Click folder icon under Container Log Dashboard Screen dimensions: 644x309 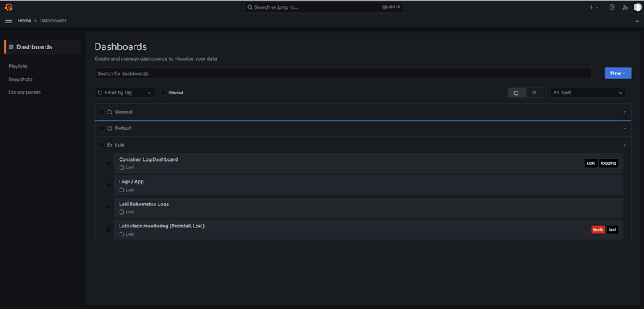pyautogui.click(x=122, y=168)
